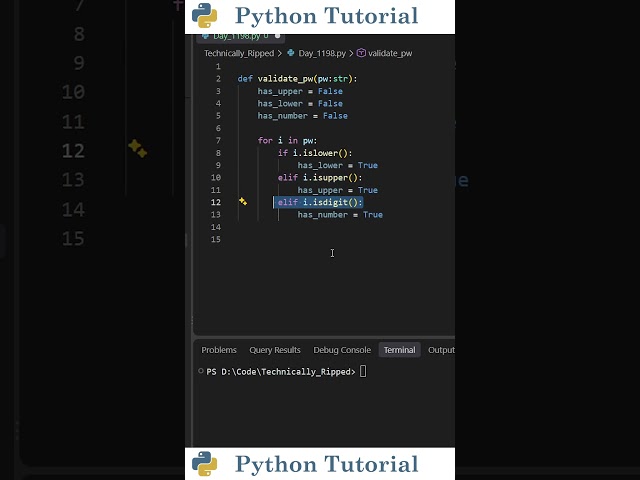The height and width of the screenshot is (480, 640).
Task: Open the Problems panel tab
Action: coord(219,350)
